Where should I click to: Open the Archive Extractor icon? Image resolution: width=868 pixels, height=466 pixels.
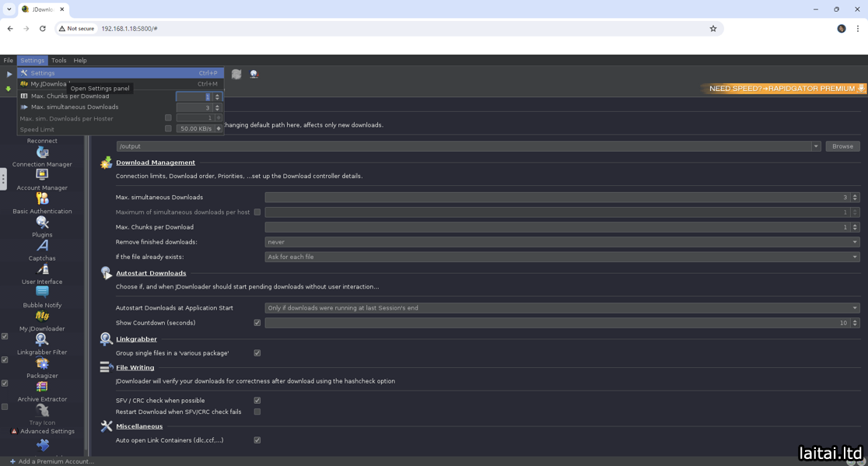pos(42,387)
